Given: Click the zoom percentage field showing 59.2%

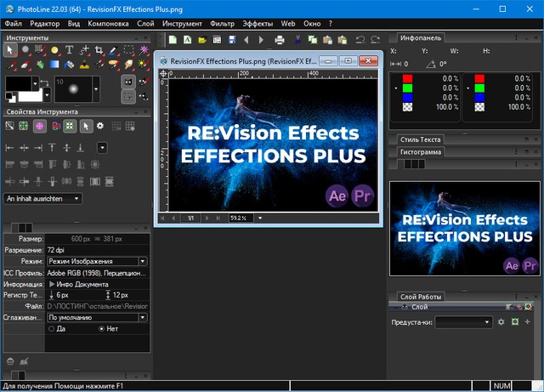Looking at the screenshot, I should (241, 218).
